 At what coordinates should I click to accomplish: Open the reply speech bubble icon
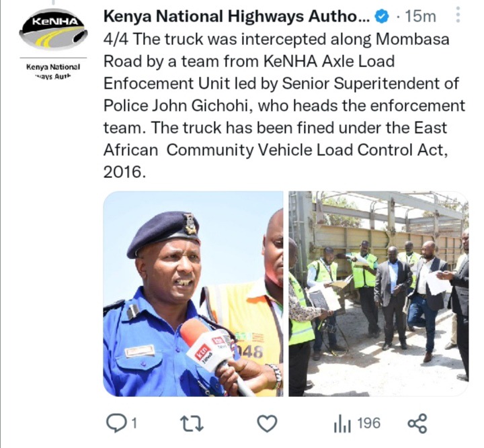coord(116,423)
